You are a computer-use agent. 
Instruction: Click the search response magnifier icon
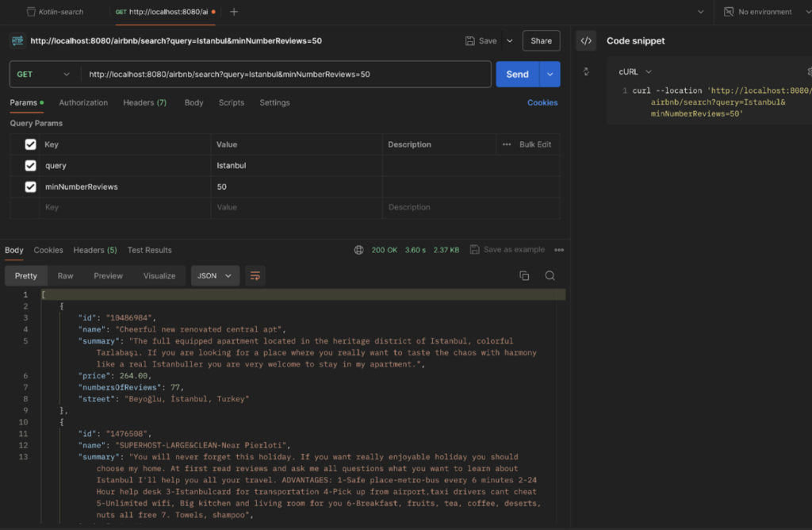click(550, 275)
